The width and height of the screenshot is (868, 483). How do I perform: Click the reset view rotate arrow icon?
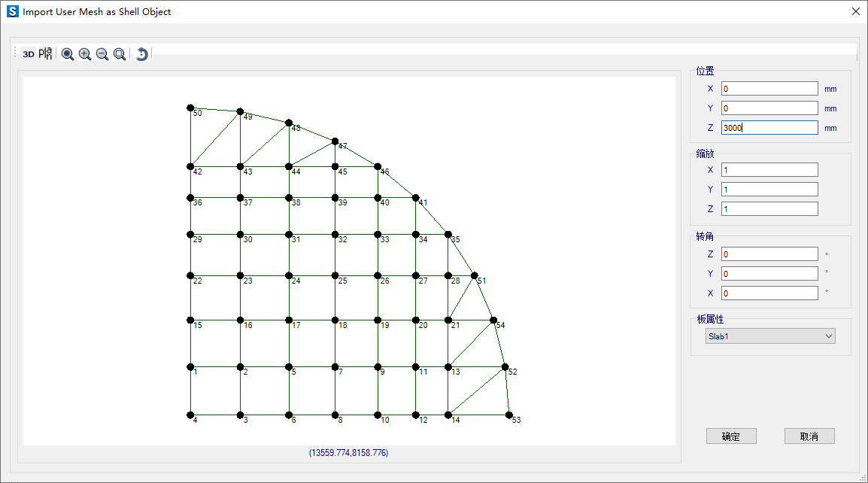pos(141,54)
